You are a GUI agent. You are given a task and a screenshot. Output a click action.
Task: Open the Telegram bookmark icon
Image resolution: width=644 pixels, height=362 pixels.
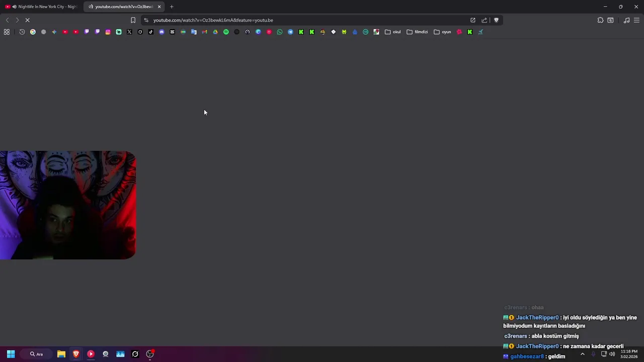click(290, 32)
